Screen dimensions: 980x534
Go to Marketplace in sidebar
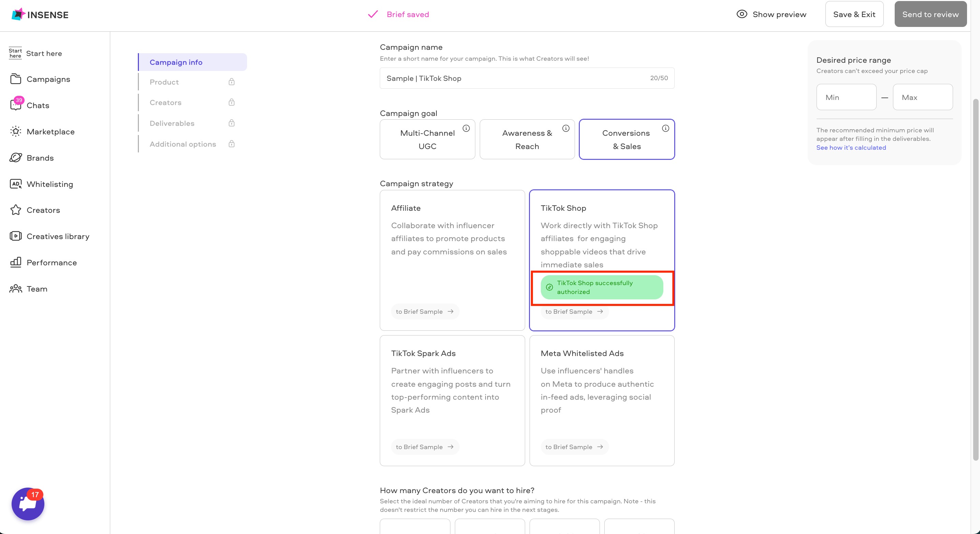tap(42, 132)
